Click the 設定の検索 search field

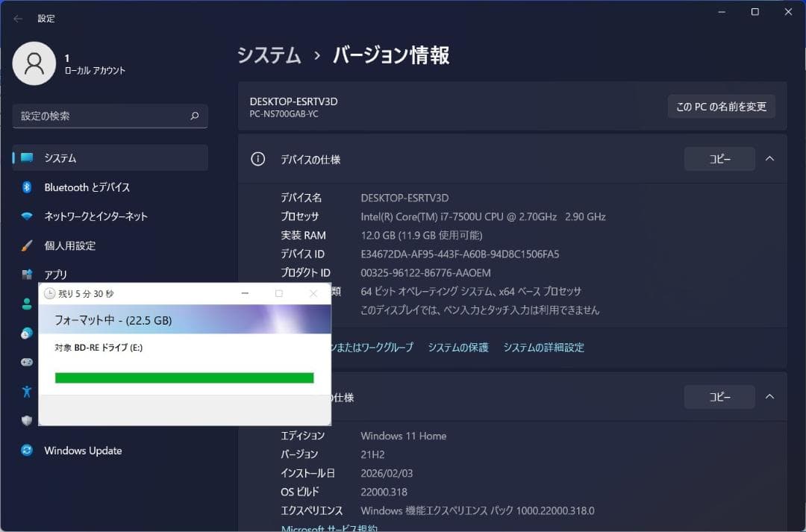point(110,116)
